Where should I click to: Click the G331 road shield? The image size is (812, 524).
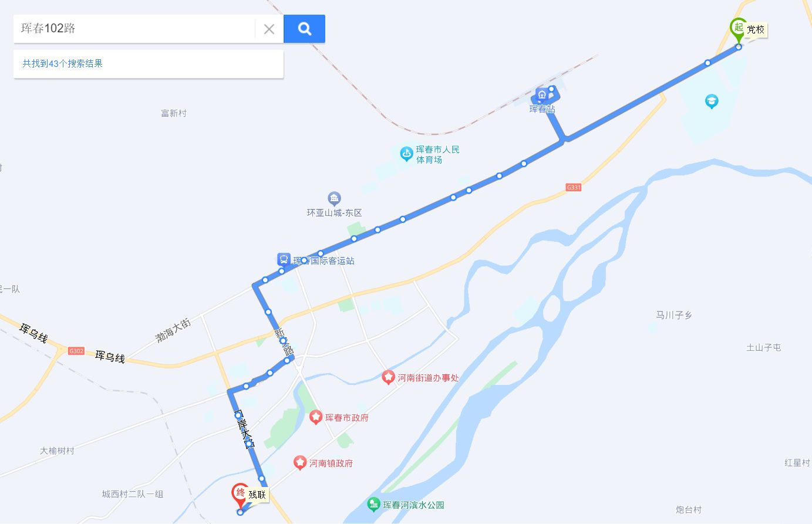click(x=574, y=187)
